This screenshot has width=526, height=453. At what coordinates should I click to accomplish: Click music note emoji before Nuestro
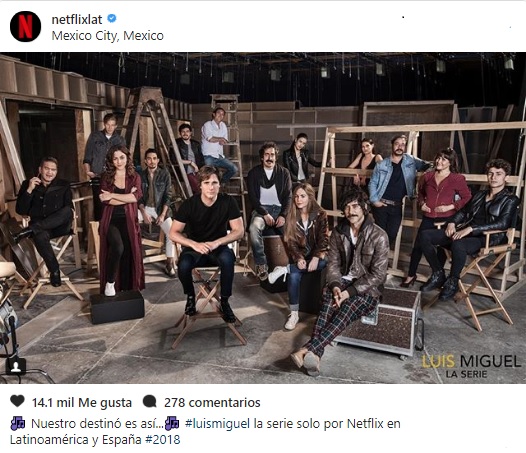click(x=18, y=423)
